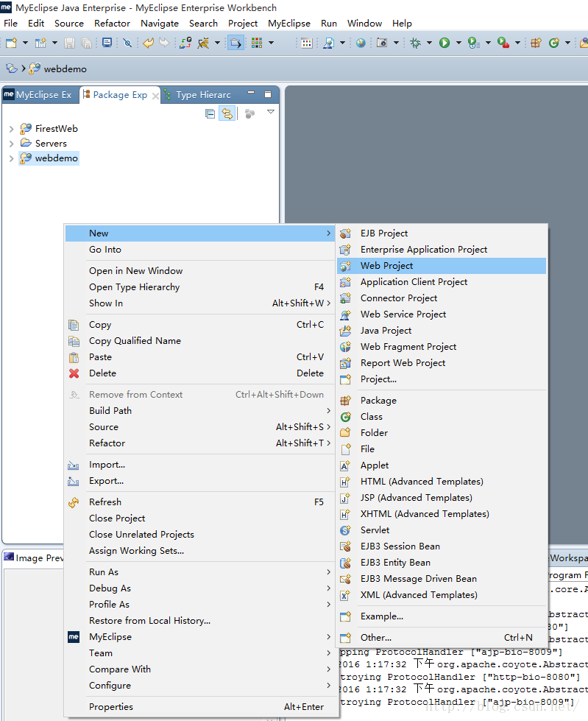
Task: Click the EJB Project icon in submenu
Action: coord(345,233)
